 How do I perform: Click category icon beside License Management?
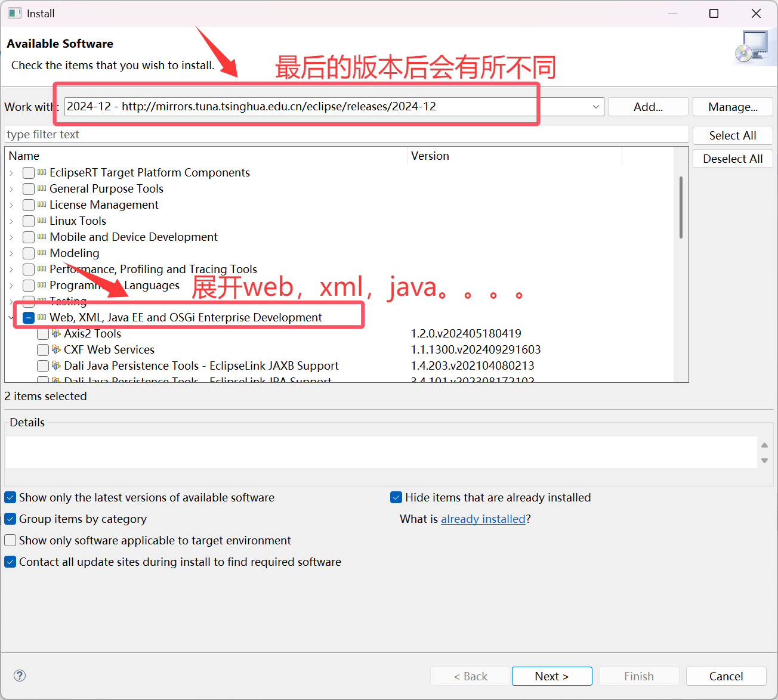(x=42, y=205)
